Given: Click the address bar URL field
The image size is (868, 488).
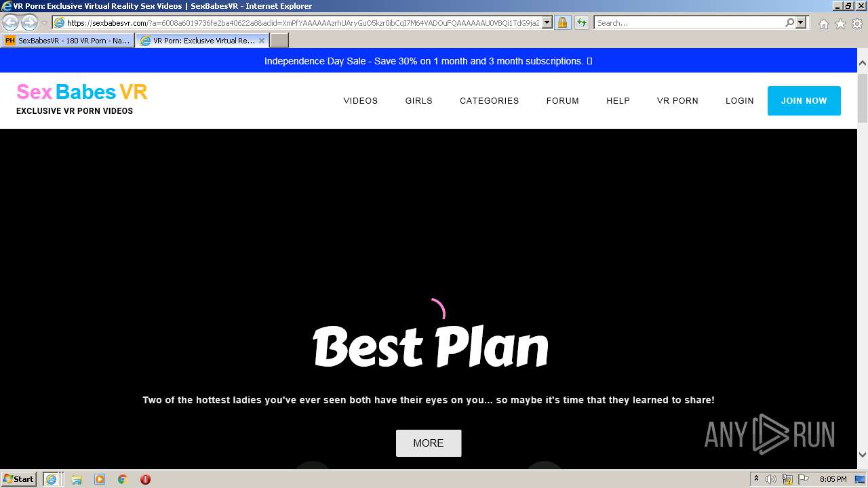Looking at the screenshot, I should [302, 22].
